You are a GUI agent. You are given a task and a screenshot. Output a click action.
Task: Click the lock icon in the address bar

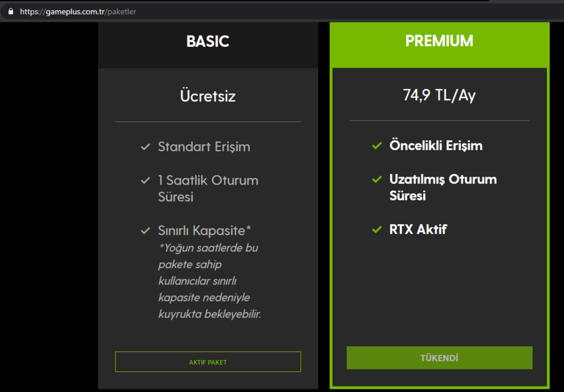click(x=10, y=11)
